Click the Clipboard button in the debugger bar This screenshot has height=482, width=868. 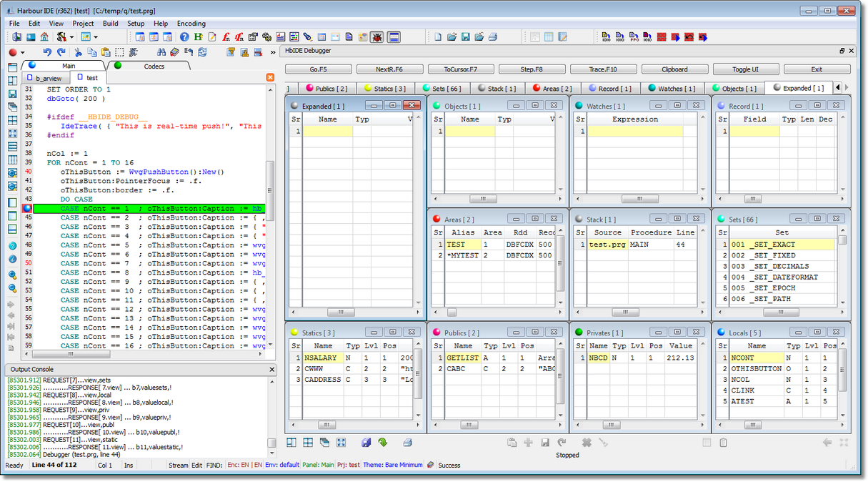(x=675, y=69)
